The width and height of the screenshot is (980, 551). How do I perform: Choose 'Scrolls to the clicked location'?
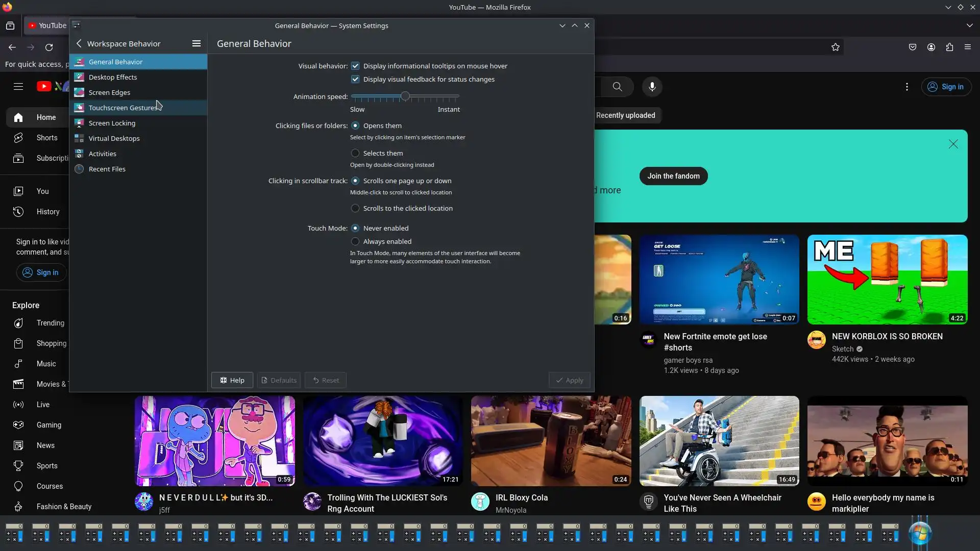(x=355, y=208)
